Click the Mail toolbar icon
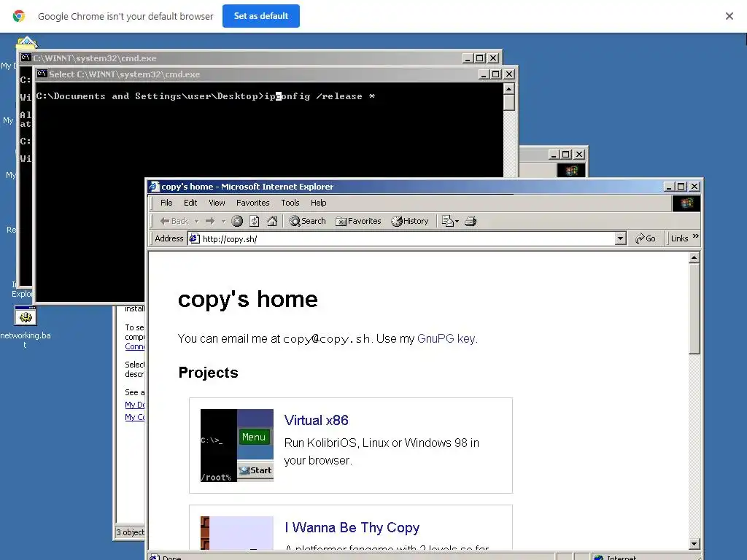Image resolution: width=747 pixels, height=560 pixels. pyautogui.click(x=447, y=221)
